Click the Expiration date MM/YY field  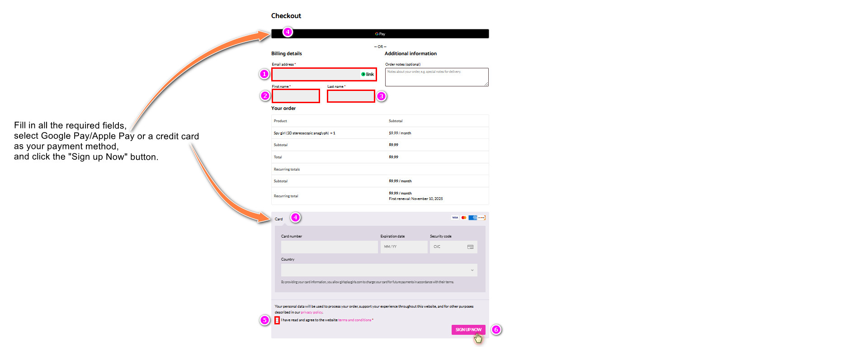404,247
